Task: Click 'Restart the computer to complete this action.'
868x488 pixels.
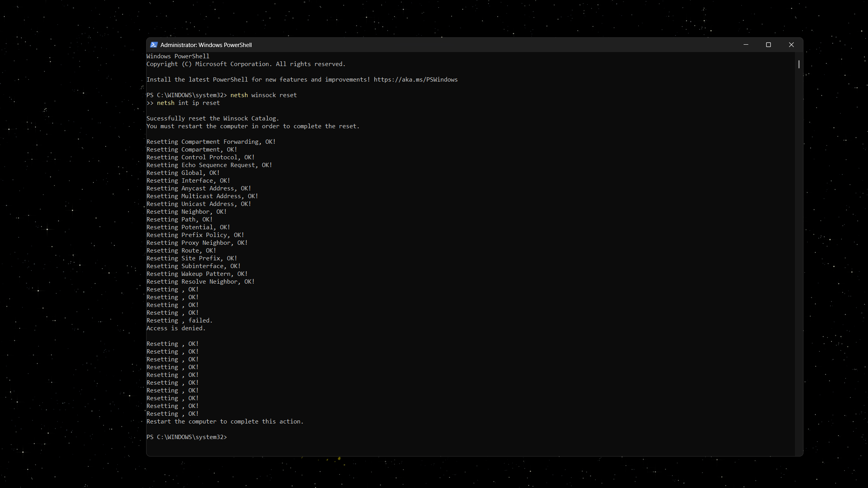Action: tap(225, 422)
